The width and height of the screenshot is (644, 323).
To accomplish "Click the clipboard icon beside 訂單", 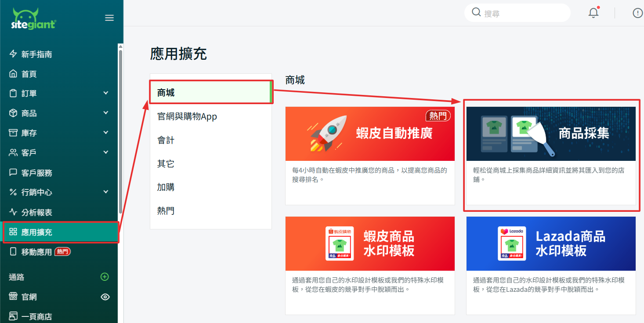I will [x=13, y=93].
